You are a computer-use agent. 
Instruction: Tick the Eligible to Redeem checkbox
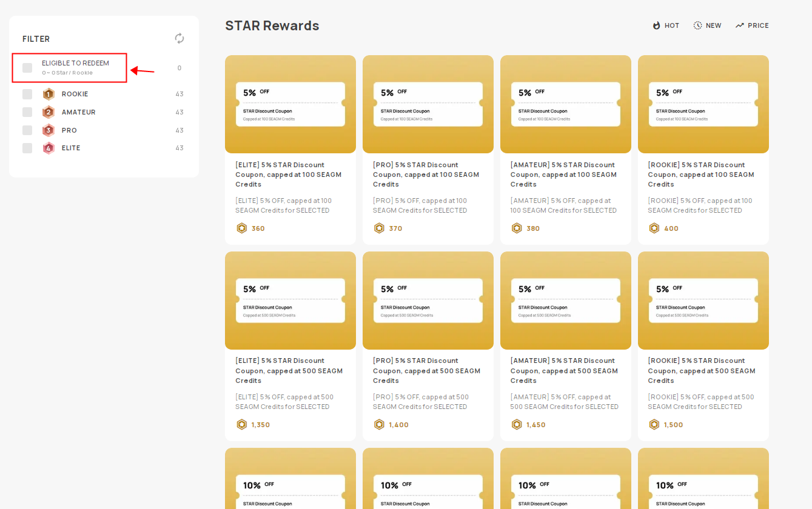click(27, 68)
